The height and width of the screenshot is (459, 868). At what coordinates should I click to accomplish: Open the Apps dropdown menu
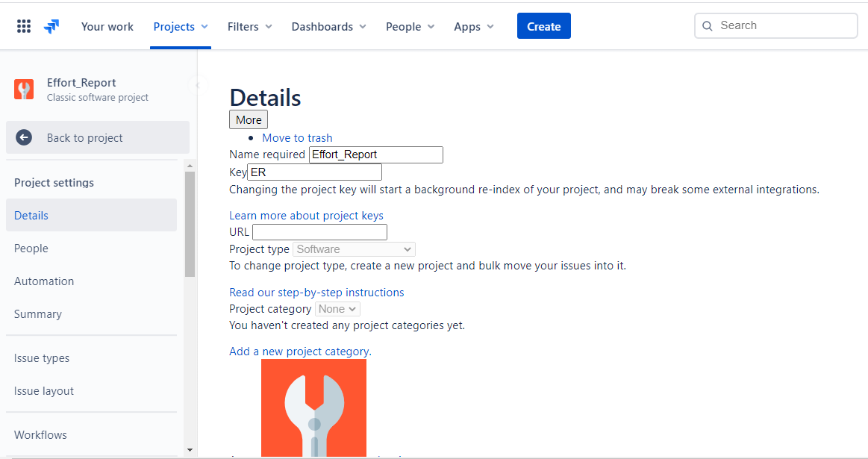474,27
